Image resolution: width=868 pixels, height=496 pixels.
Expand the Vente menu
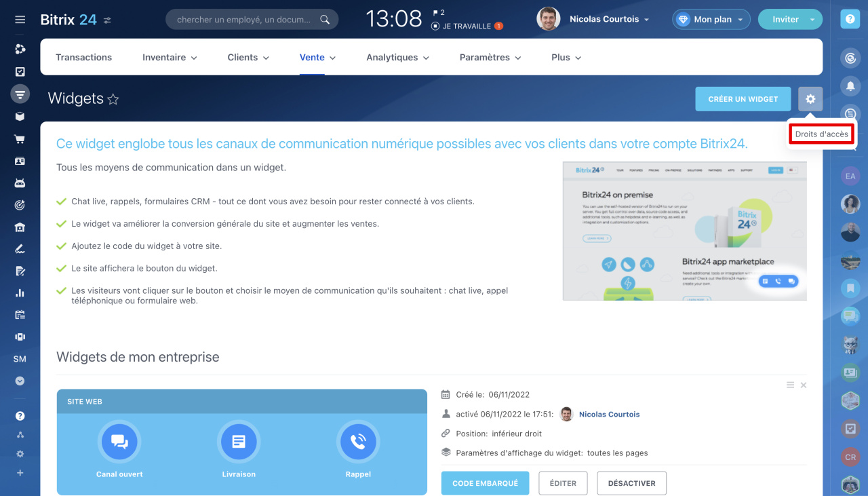tap(317, 58)
